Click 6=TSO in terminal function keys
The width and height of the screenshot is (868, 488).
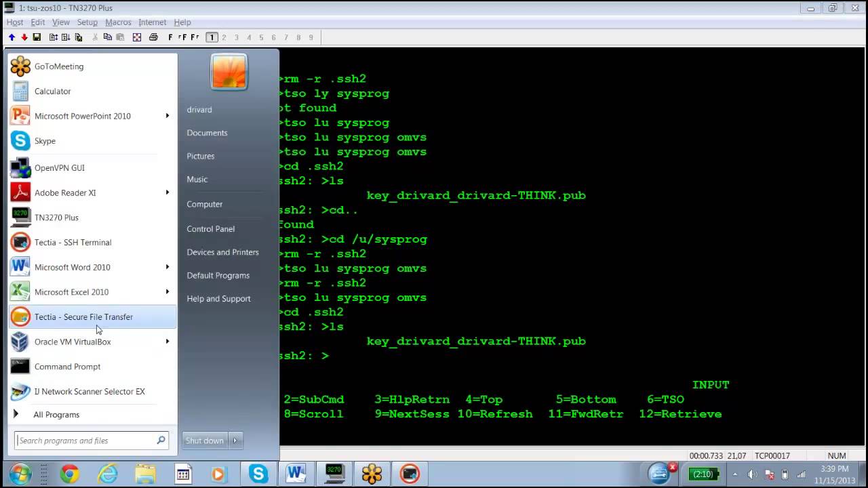tap(665, 400)
